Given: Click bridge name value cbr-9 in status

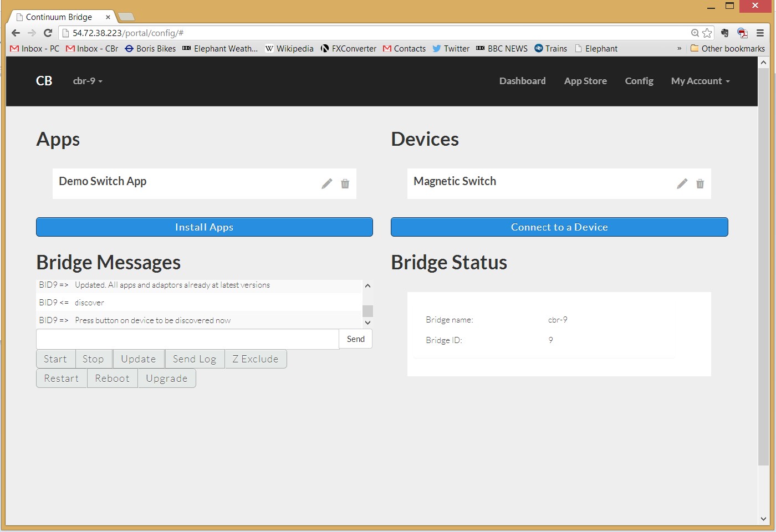Looking at the screenshot, I should click(558, 320).
